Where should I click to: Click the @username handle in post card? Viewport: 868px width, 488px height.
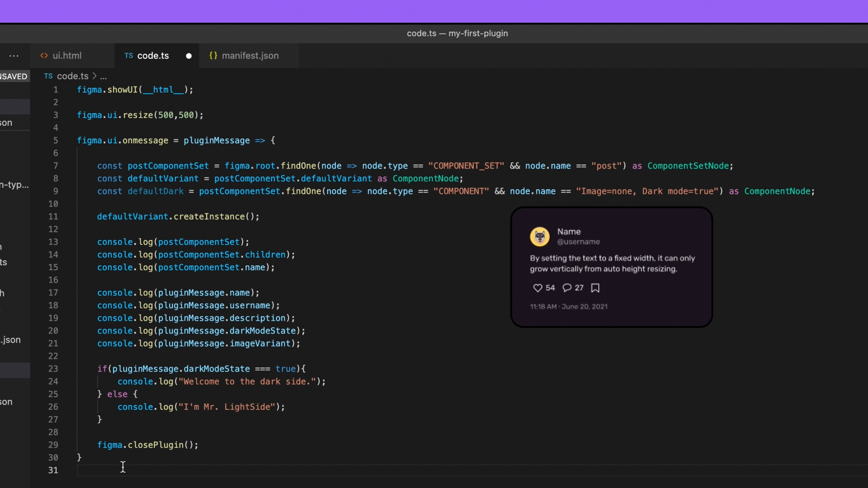coord(578,242)
